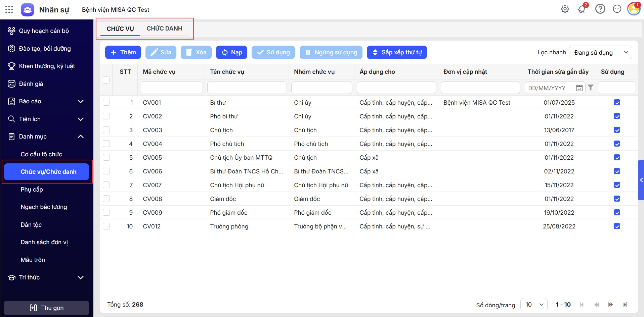644x317 pixels.
Task: Go to last page arrow
Action: tap(625, 305)
